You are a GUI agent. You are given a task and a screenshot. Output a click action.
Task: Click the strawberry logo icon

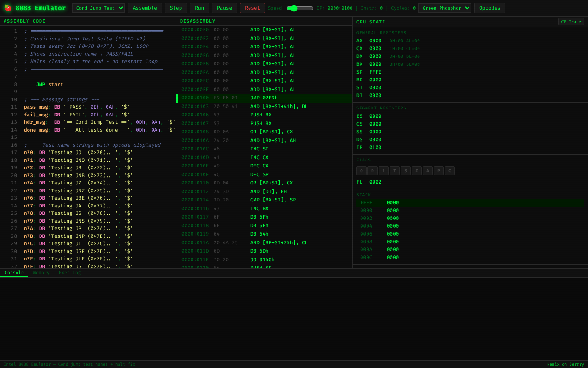click(x=7, y=8)
